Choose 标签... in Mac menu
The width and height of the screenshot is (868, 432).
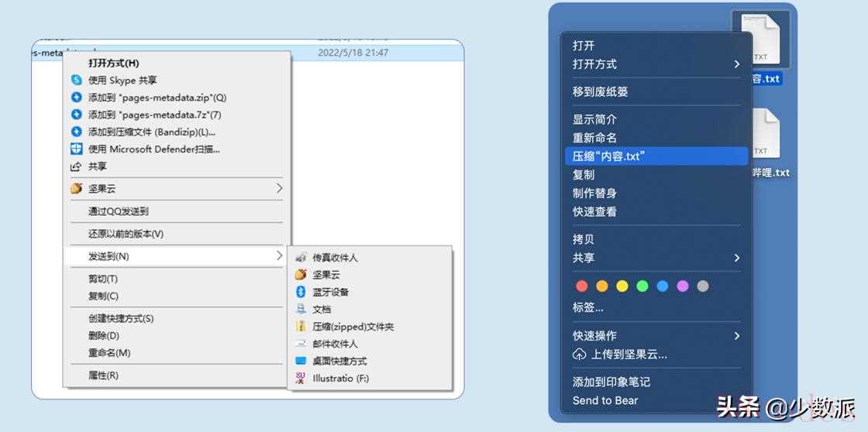pos(588,307)
